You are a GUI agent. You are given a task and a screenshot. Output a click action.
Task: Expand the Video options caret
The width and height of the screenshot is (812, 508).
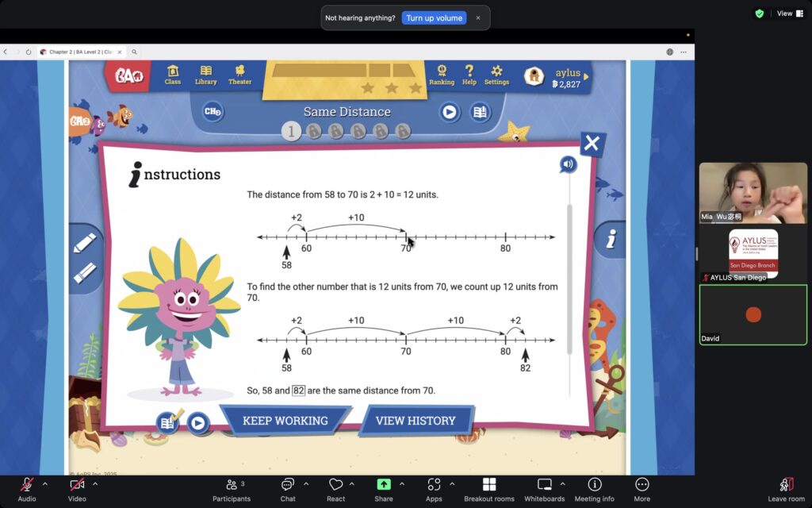click(x=95, y=483)
